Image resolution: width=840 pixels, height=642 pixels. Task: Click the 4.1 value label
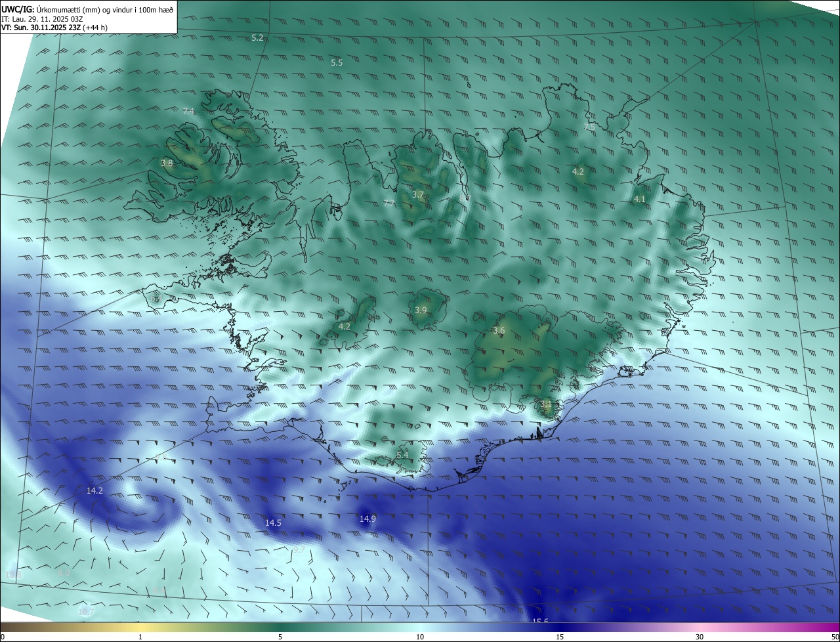tap(639, 200)
